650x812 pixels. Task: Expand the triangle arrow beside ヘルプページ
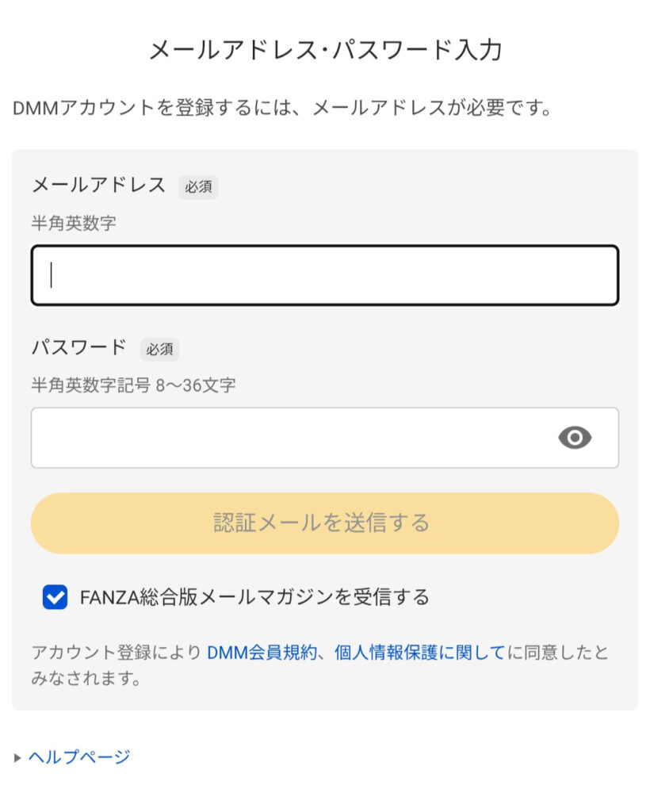coord(17,757)
